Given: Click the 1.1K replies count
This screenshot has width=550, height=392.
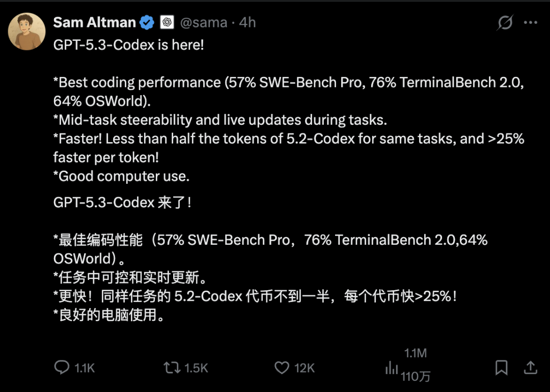Looking at the screenshot, I should click(85, 368).
